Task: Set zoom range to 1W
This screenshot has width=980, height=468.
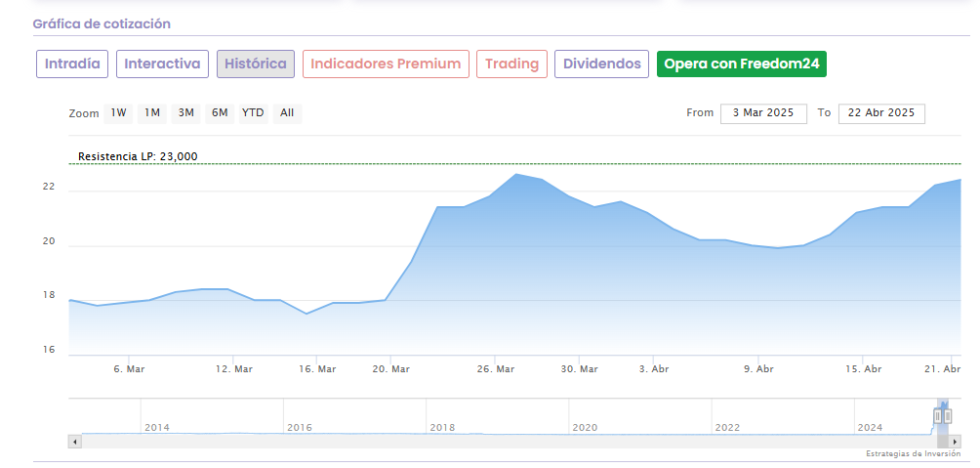Action: click(x=119, y=113)
